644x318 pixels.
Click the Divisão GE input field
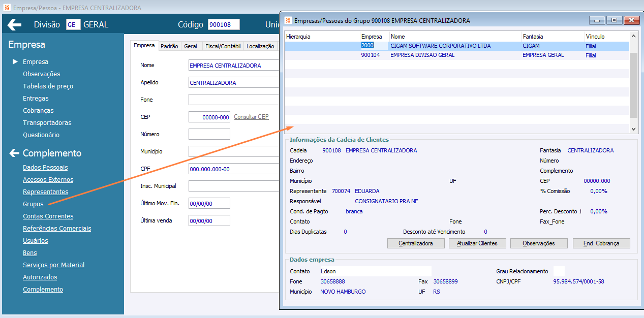(73, 24)
